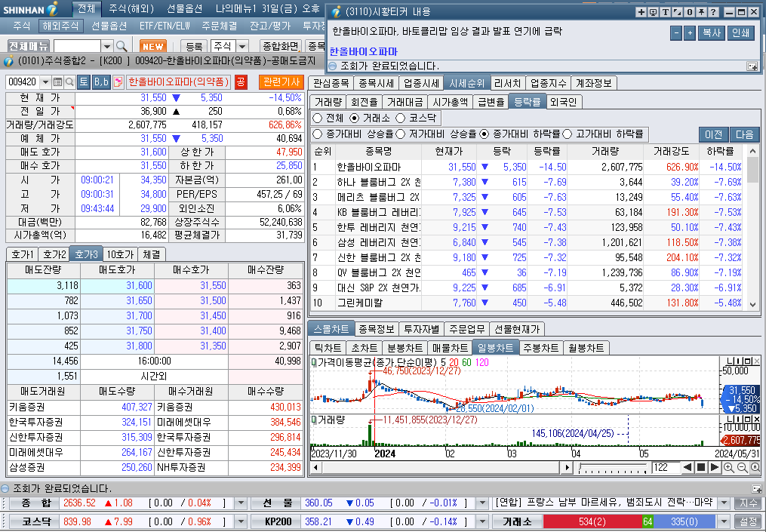The height and width of the screenshot is (532, 766).
Task: Click the 다음 next page button
Action: (x=745, y=134)
